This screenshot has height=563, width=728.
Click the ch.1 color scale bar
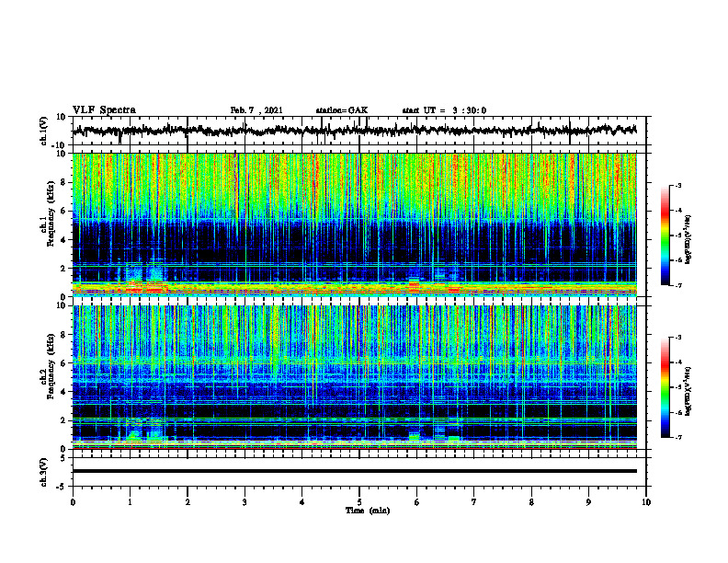pyautogui.click(x=665, y=236)
